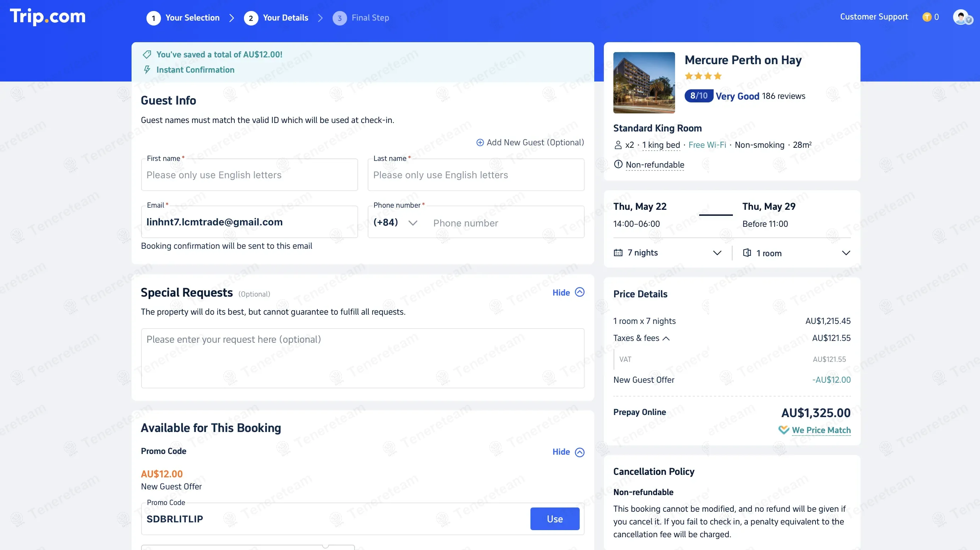Click the step 3 circle icon
The height and width of the screenshot is (550, 980).
(x=339, y=18)
